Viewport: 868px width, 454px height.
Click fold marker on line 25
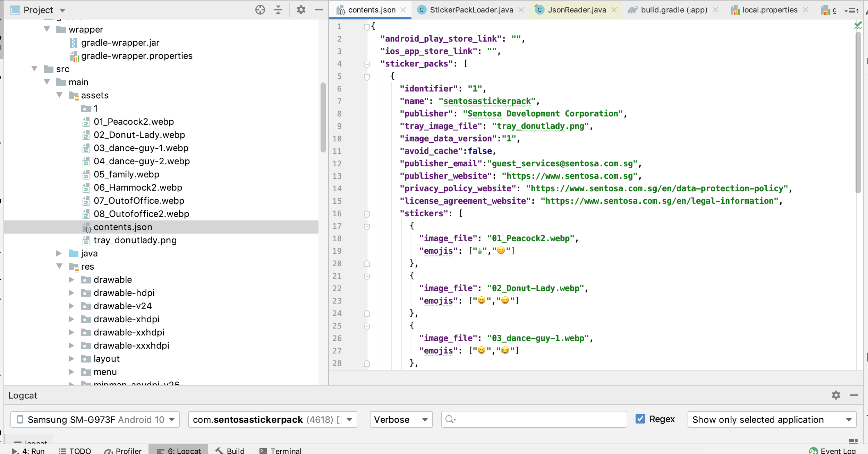click(x=367, y=326)
